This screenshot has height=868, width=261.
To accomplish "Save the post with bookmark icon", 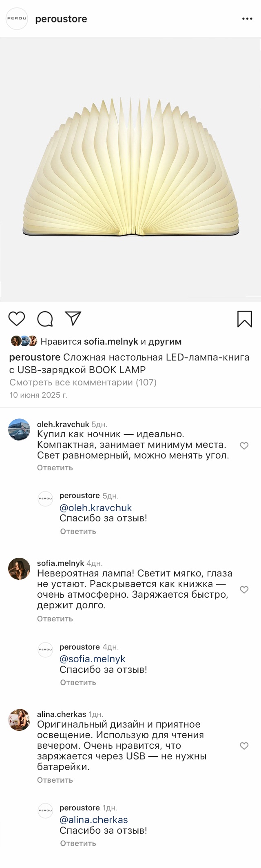I will coord(244,319).
